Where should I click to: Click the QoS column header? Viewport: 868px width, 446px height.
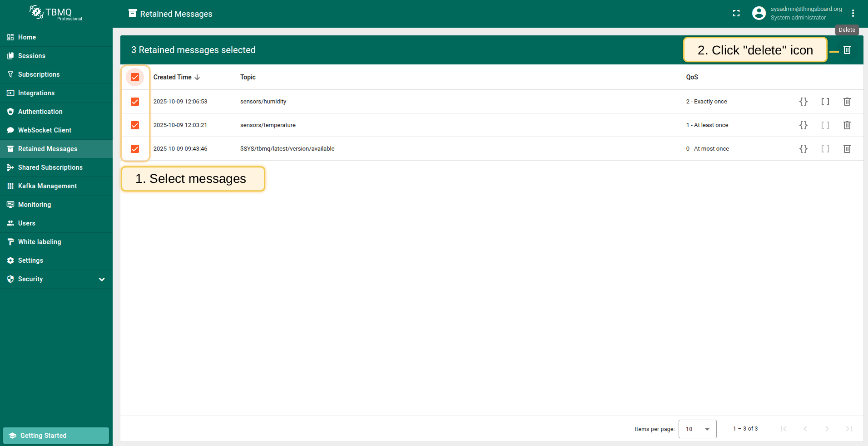[x=692, y=77]
